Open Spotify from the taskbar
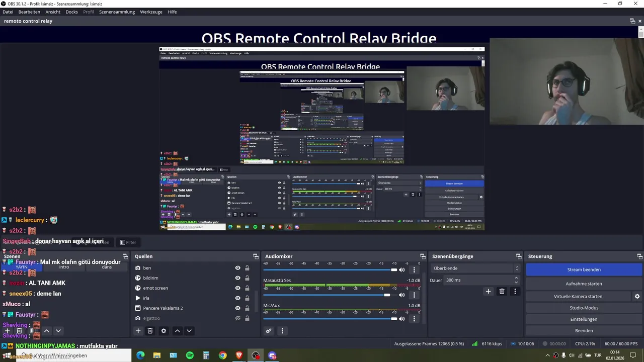The image size is (644, 362). click(x=190, y=355)
